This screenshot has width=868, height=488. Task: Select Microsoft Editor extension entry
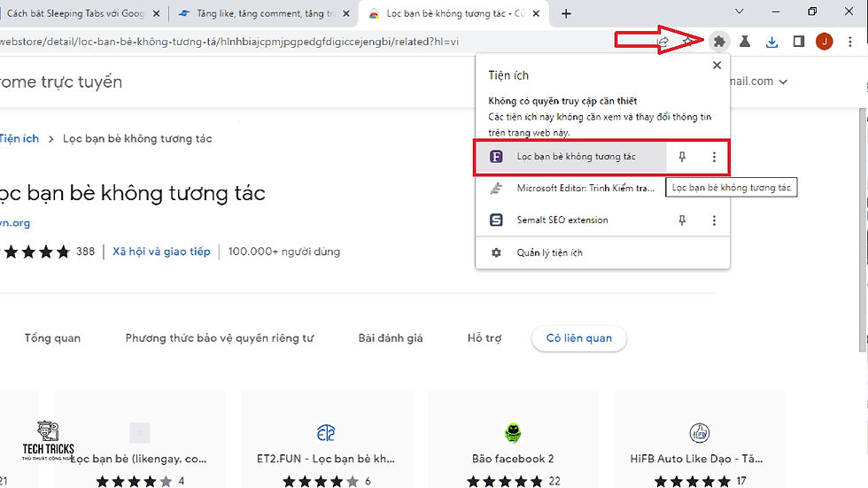(x=571, y=188)
